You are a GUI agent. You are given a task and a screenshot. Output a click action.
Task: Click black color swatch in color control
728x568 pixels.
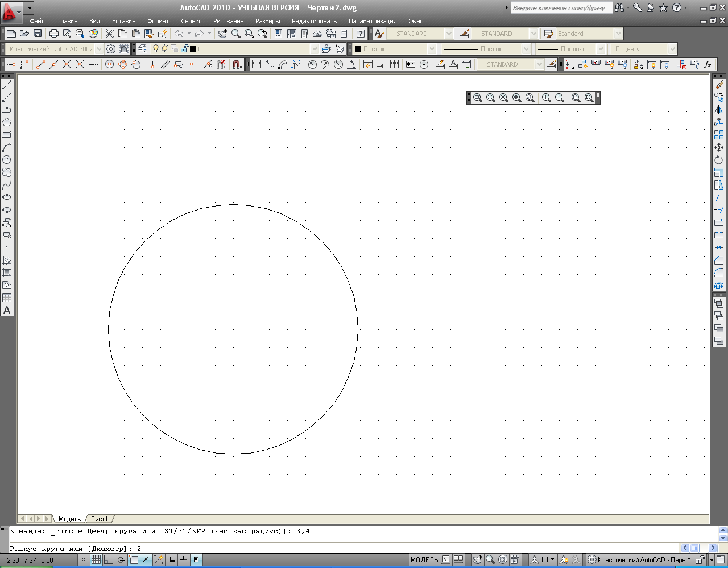pyautogui.click(x=358, y=49)
